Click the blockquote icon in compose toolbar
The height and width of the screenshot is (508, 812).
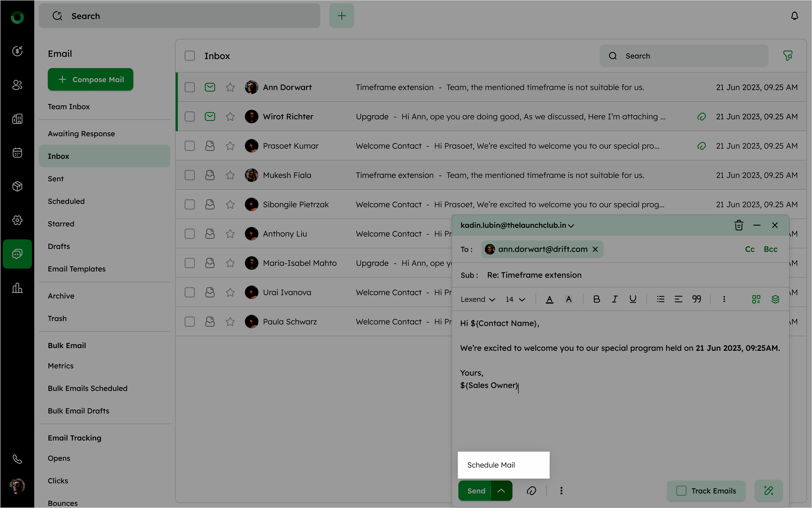tap(696, 299)
